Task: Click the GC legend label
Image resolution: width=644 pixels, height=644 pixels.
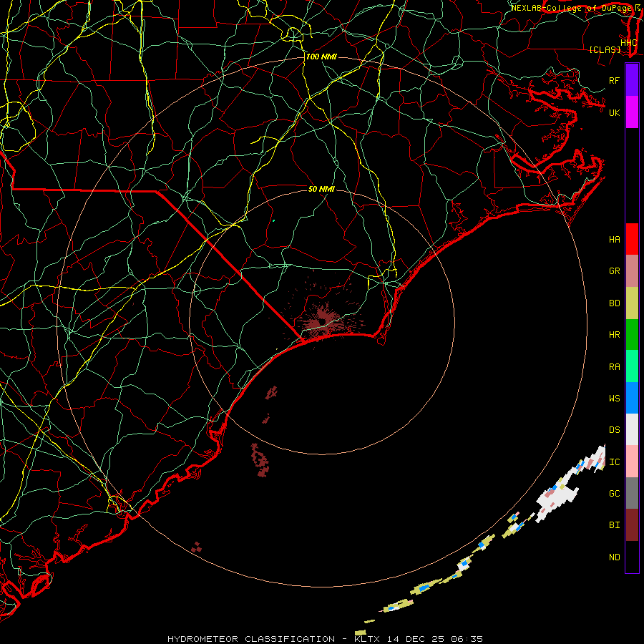Action: pyautogui.click(x=614, y=494)
